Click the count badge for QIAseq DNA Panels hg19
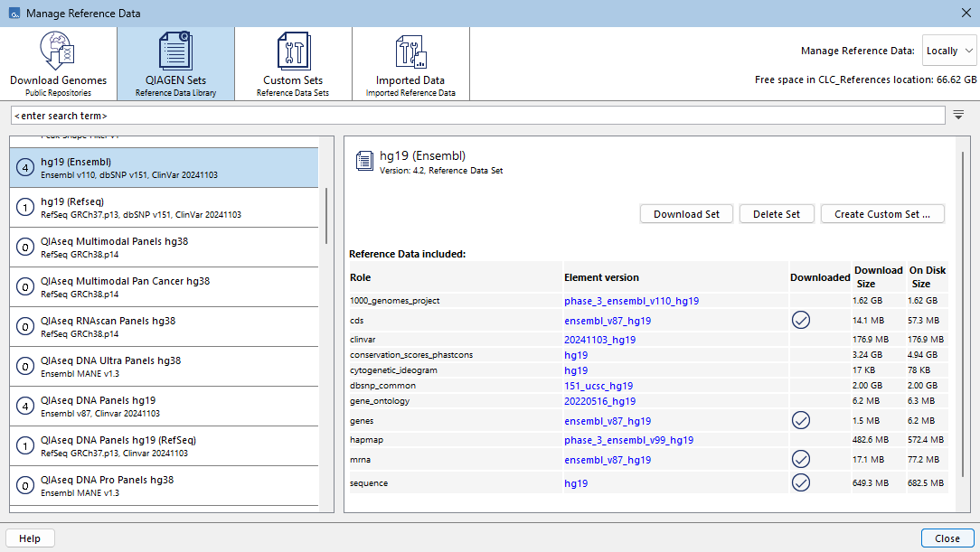The width and height of the screenshot is (980, 552). [x=24, y=407]
